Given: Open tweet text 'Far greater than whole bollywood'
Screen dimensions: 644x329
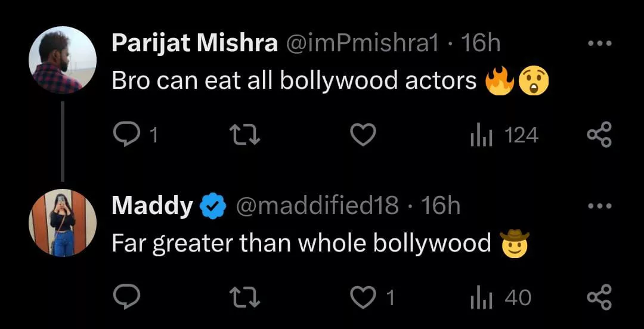Looking at the screenshot, I should (x=301, y=243).
